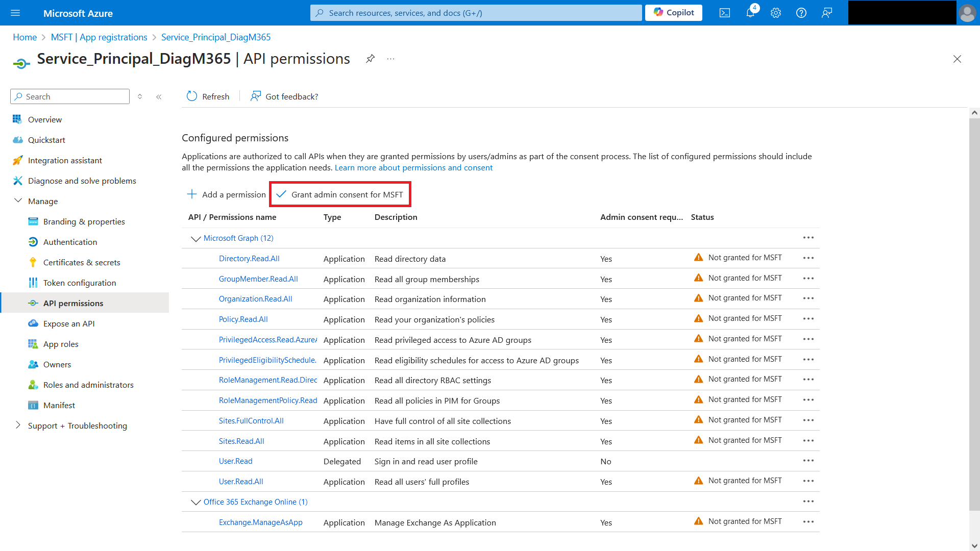This screenshot has height=551, width=980.
Task: Open the portal hamburger menu
Action: (x=15, y=13)
